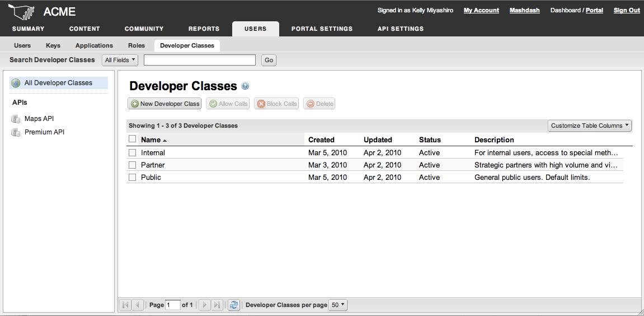
Task: Go to the last page arrow
Action: [217, 305]
